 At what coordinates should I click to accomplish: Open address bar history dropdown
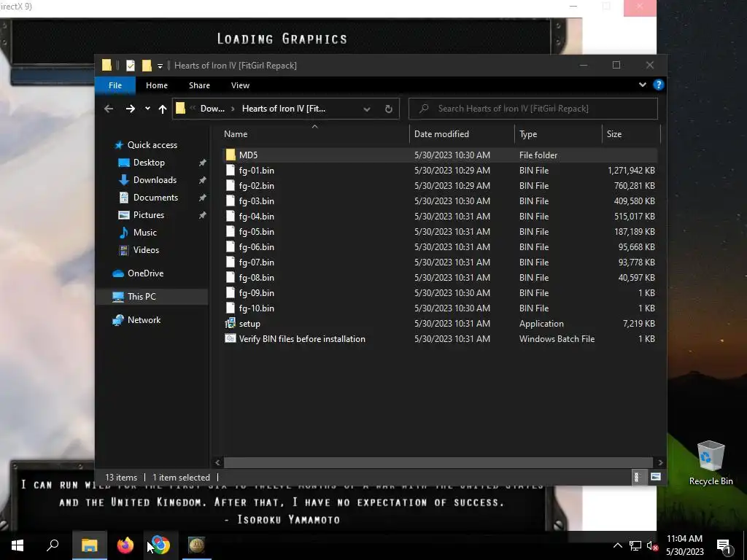coord(367,109)
